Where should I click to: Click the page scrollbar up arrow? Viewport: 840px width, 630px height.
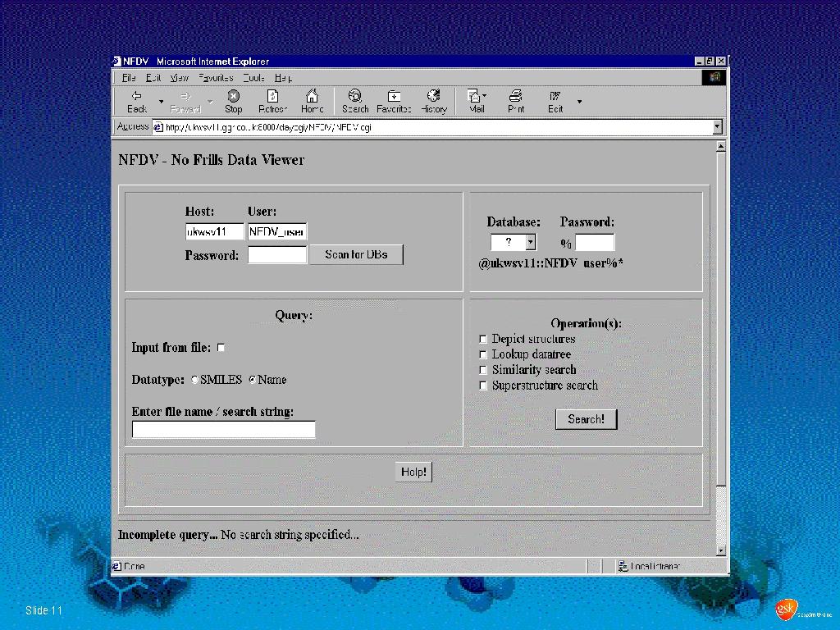click(720, 146)
